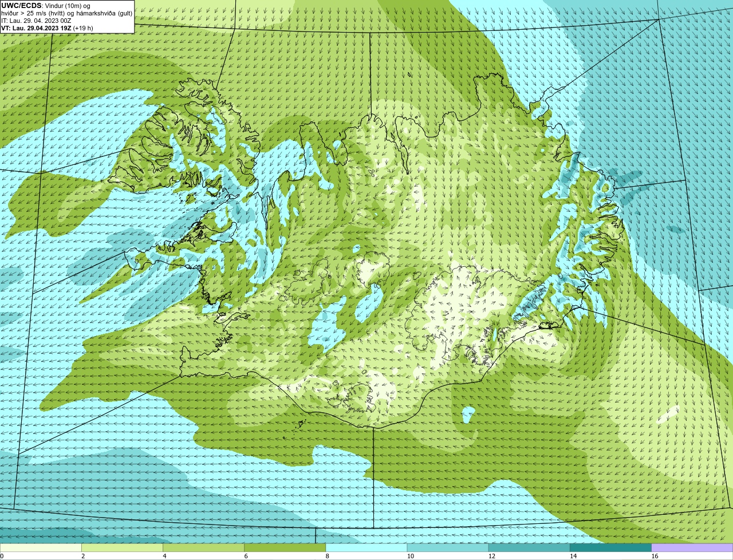Click the dark teal 14–16 legend swatch
The width and height of the screenshot is (733, 560).
tap(611, 547)
